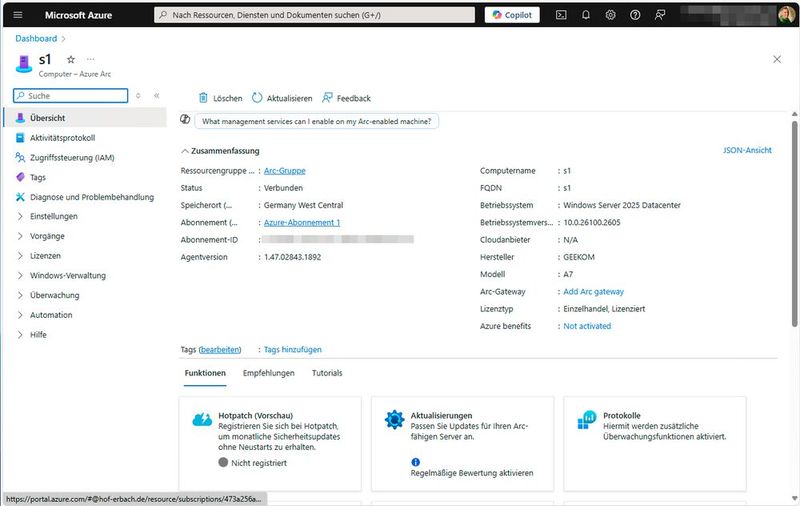Collapse the sidebar with double chevron
The image size is (800, 506).
tap(157, 95)
